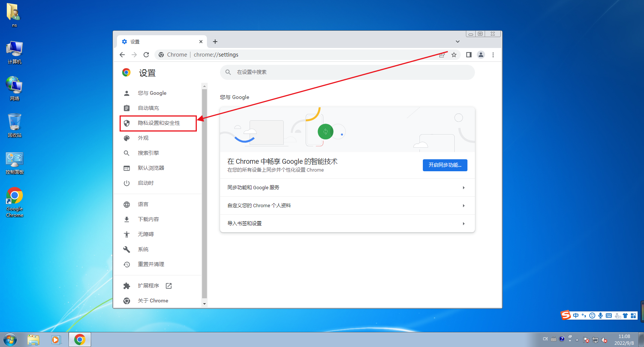Focus the 在设置中搜索 search field
The width and height of the screenshot is (644, 347).
click(x=347, y=72)
